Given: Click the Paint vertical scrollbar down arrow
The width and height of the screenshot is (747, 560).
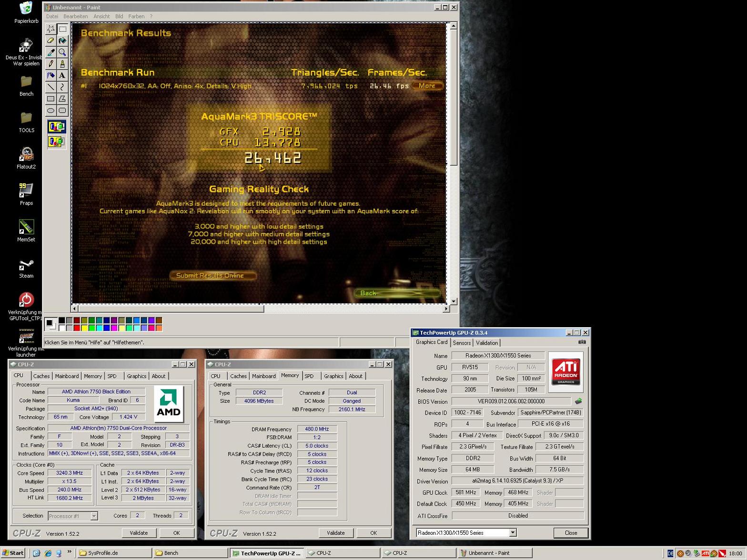Looking at the screenshot, I should [x=454, y=301].
